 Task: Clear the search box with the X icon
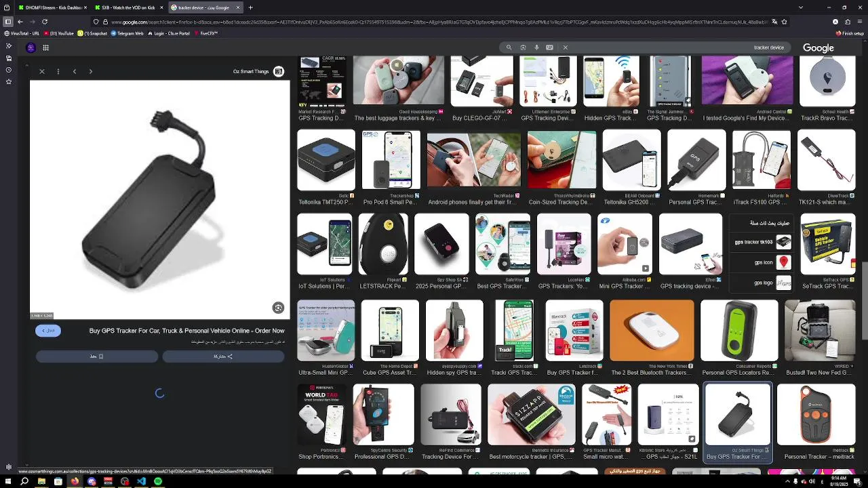pos(565,47)
